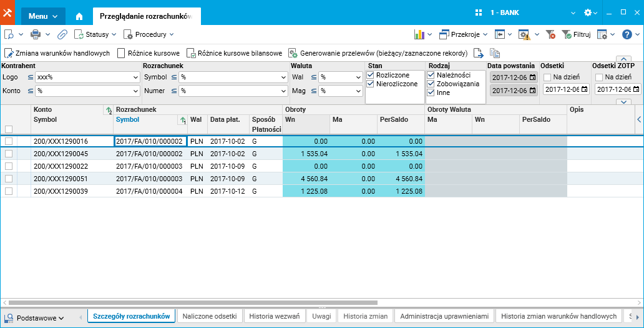Viewport: 644px width, 328px height.
Task: Select all rows with header checkbox
Action: point(9,129)
